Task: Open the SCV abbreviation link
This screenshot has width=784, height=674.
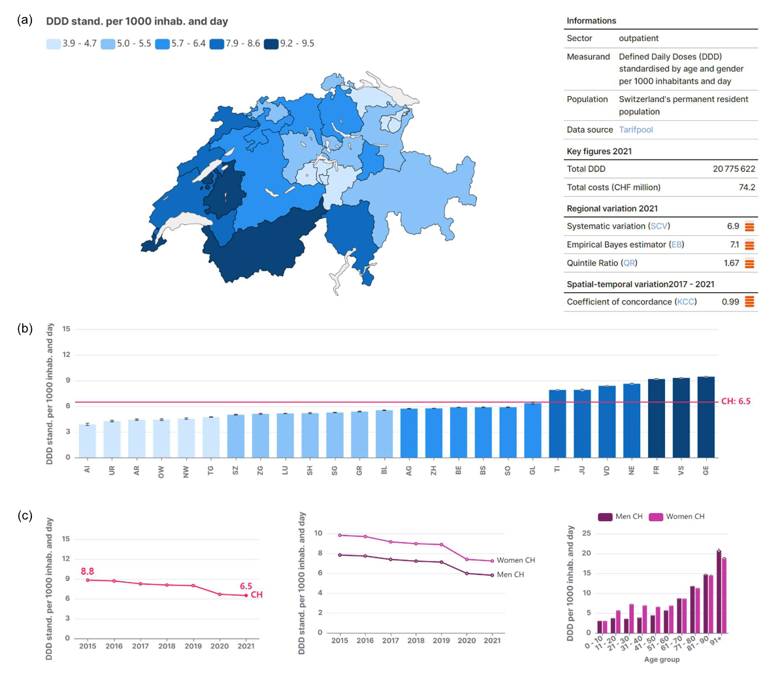Action: pyautogui.click(x=659, y=226)
